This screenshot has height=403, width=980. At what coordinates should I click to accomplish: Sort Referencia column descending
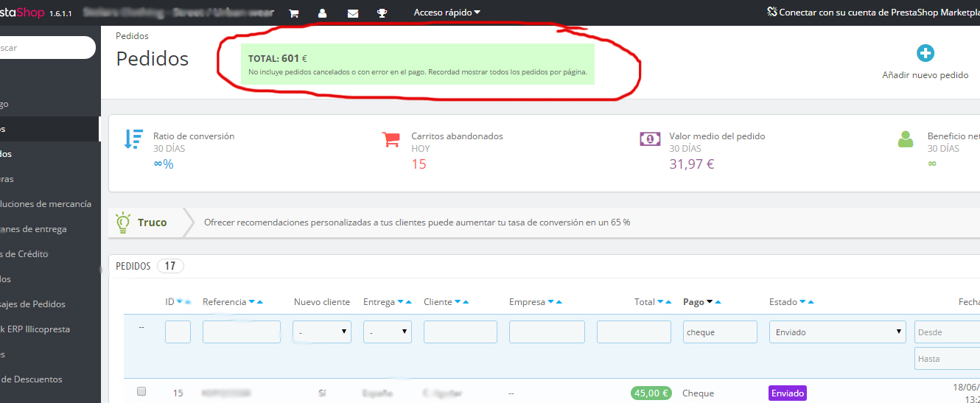click(x=252, y=302)
